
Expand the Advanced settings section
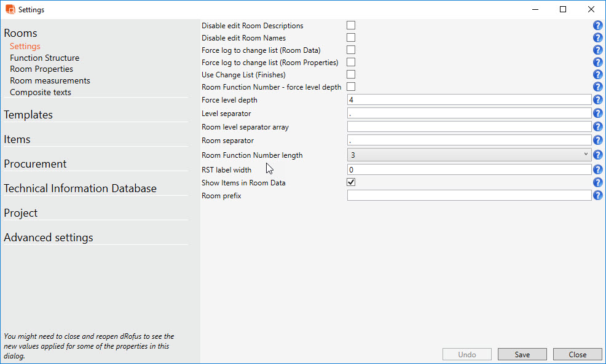49,238
